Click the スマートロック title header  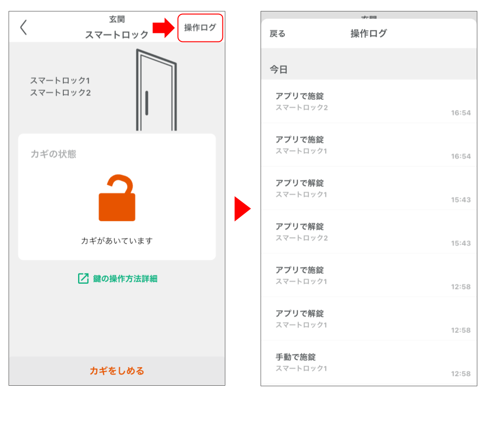click(x=116, y=34)
